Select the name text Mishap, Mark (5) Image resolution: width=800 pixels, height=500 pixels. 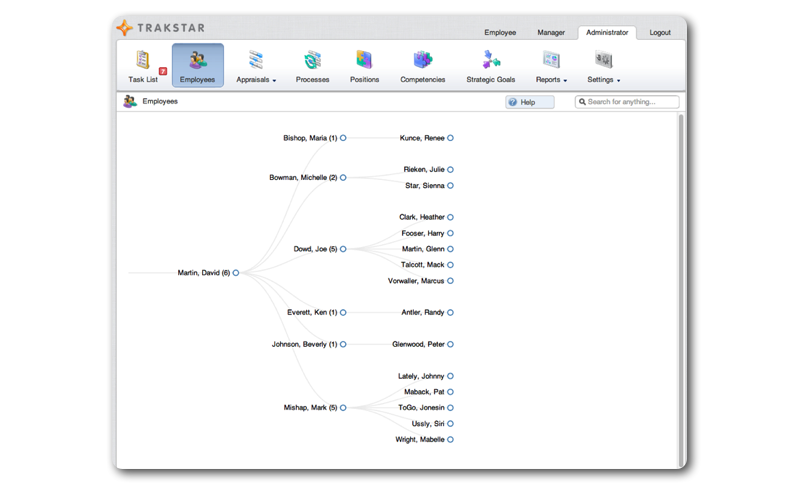(x=310, y=408)
